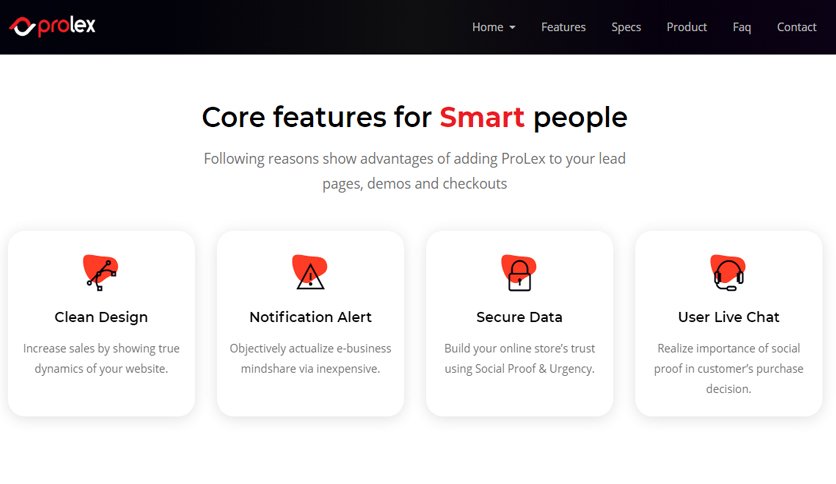Select the Contact nav link

(797, 27)
